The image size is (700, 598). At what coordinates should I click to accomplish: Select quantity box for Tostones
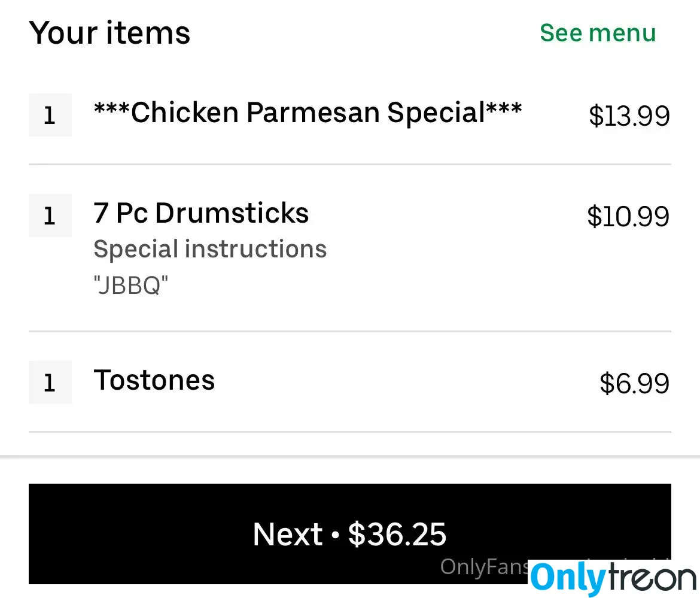point(50,383)
